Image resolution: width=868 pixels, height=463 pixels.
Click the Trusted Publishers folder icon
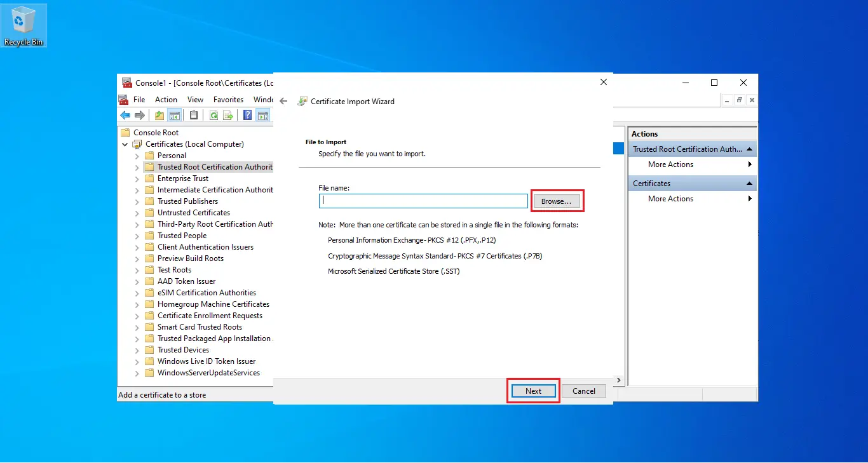[149, 201]
